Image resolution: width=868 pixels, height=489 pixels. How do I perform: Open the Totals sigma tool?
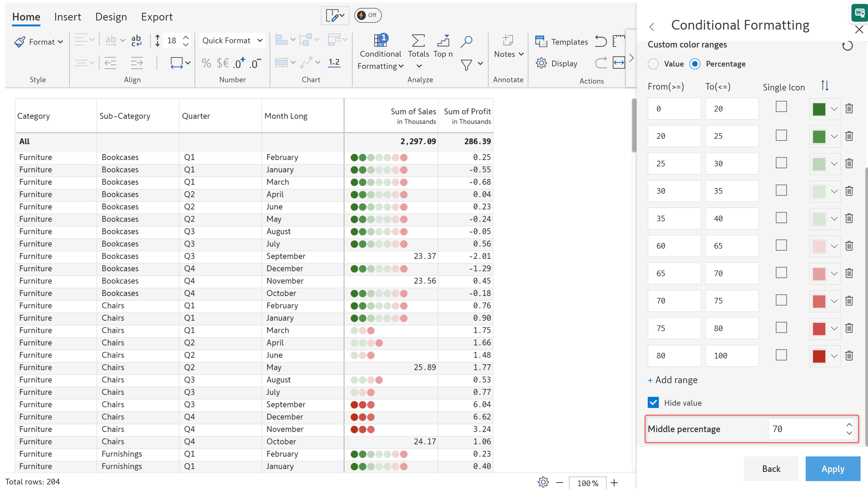(418, 41)
